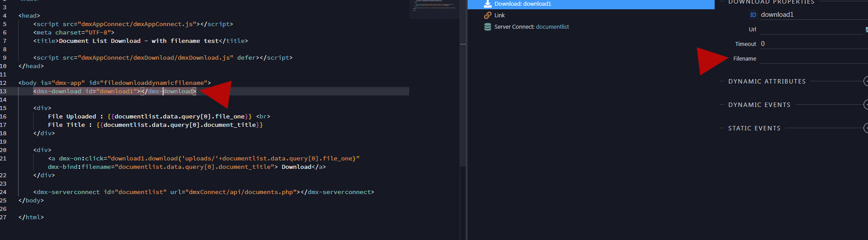Image resolution: width=868 pixels, height=240 pixels.
Task: Click the Download component icon in app tree
Action: coord(487,4)
